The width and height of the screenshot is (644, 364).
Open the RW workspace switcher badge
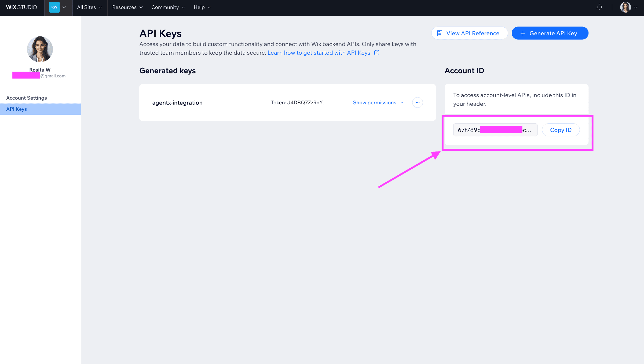54,7
